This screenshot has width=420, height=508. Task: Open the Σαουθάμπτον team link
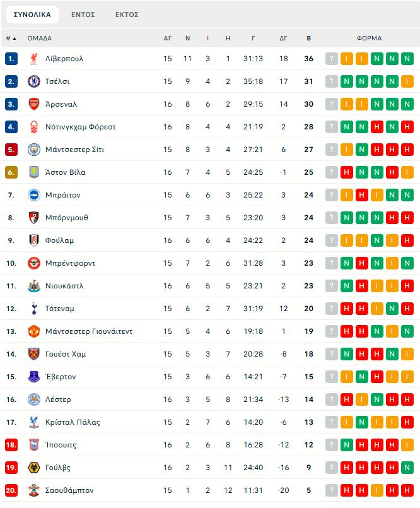69,490
